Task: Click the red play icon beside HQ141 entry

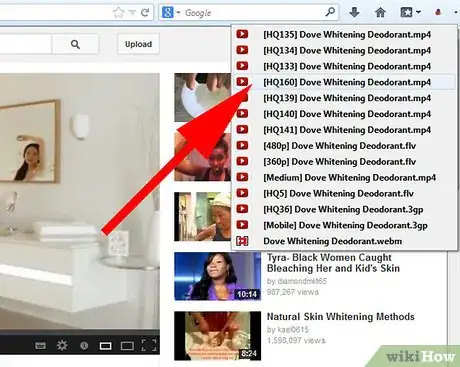Action: pyautogui.click(x=242, y=129)
